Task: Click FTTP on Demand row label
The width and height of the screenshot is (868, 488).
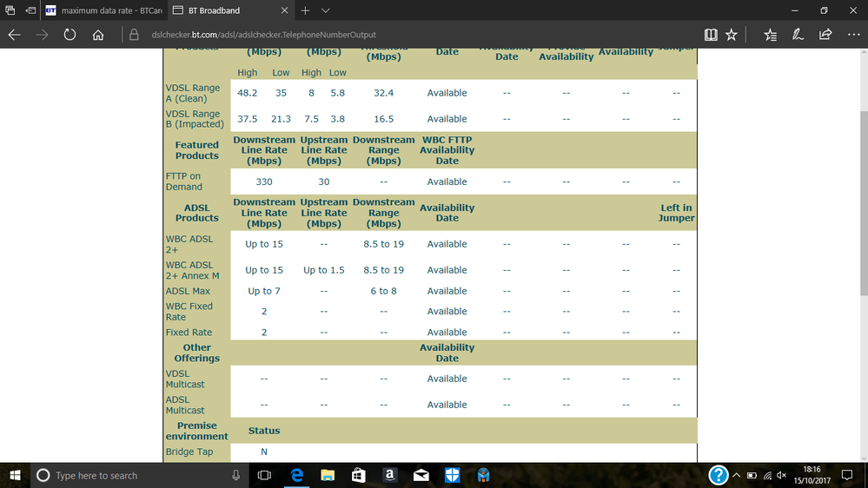Action: click(184, 181)
